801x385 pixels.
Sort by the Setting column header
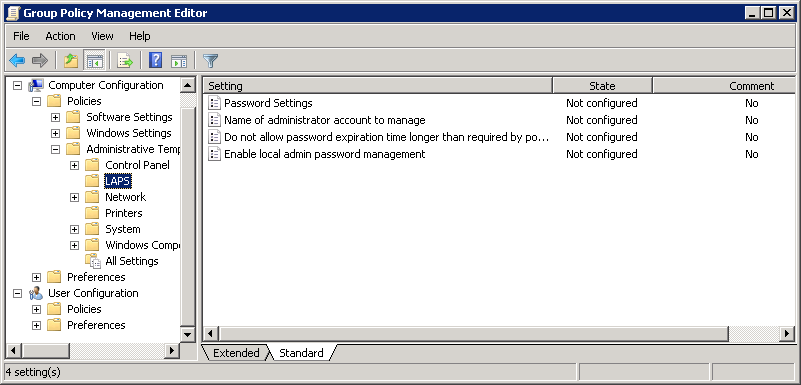pos(378,86)
